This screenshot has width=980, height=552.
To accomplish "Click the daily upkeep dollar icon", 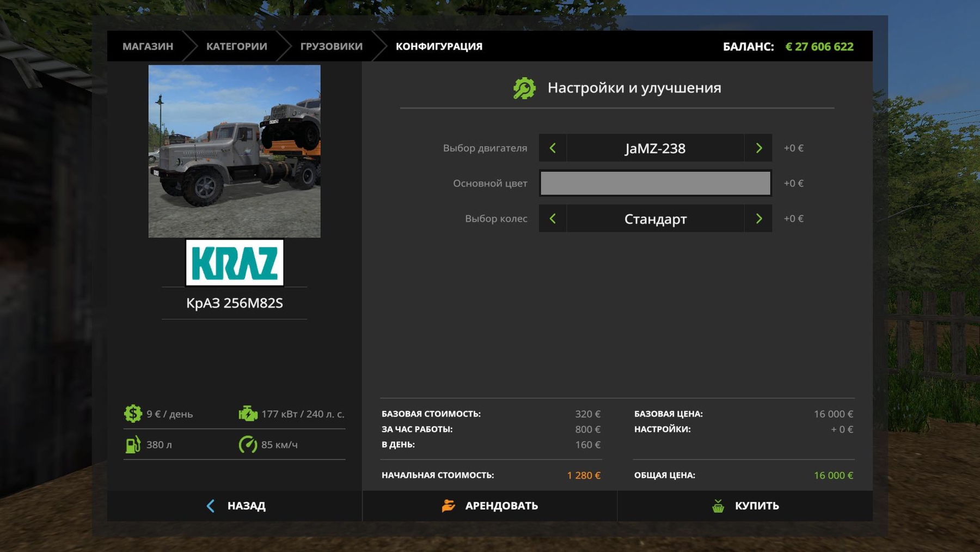I will 133,414.
